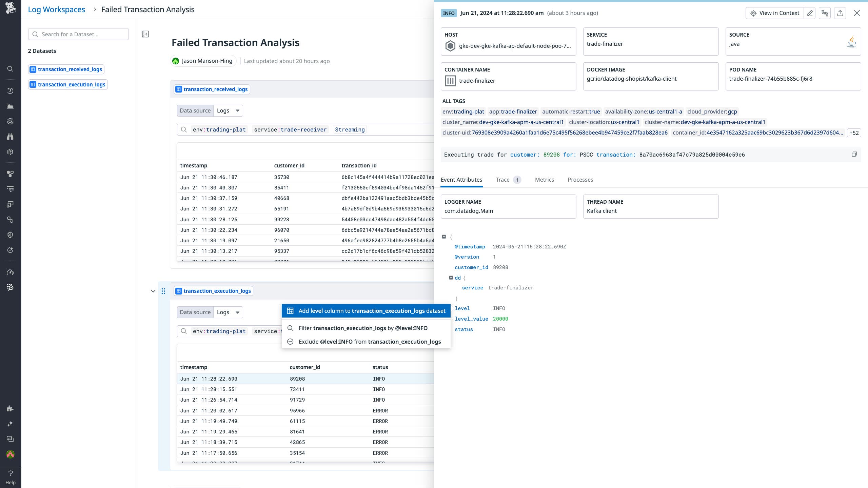The height and width of the screenshot is (488, 868).
Task: Click the Java cup icon on the SOURCE card
Action: pyautogui.click(x=852, y=42)
